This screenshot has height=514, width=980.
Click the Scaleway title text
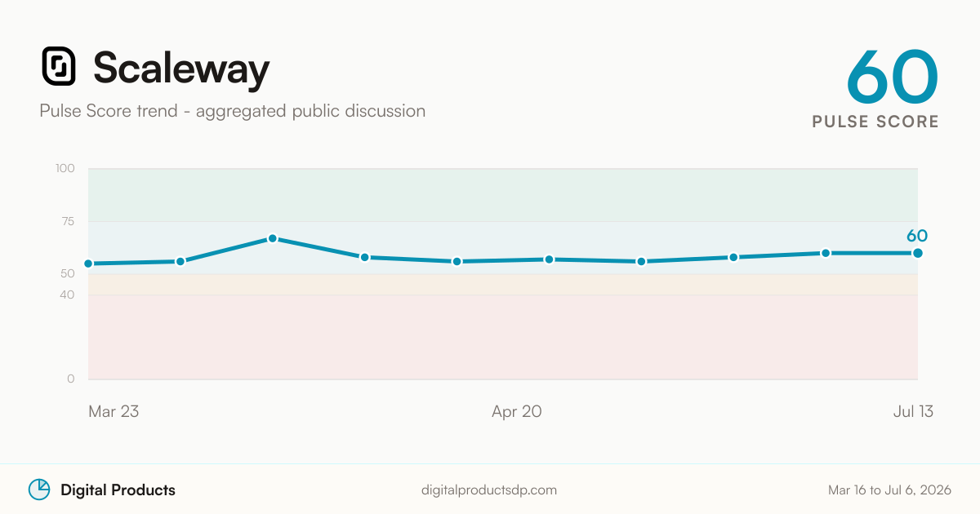(181, 67)
